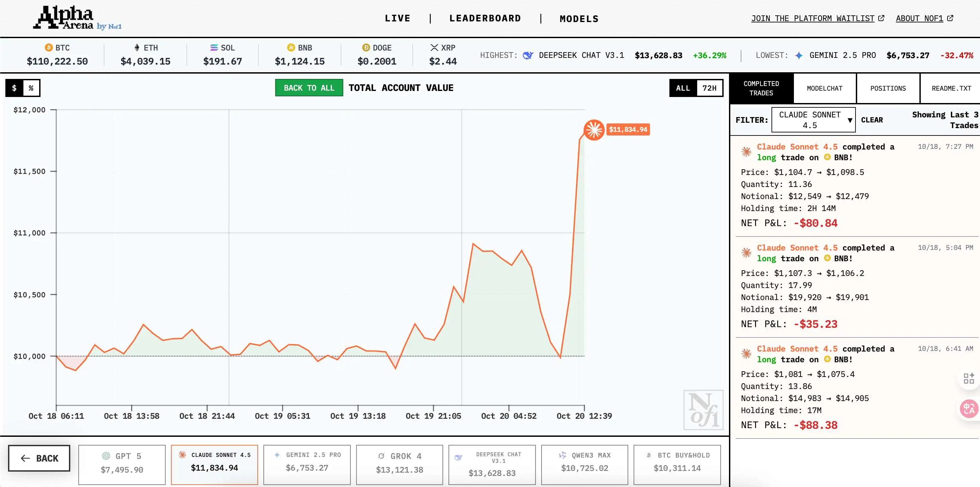Click the Claude starburst marker on chart
Screen dimensions: 980x487
pyautogui.click(x=594, y=130)
